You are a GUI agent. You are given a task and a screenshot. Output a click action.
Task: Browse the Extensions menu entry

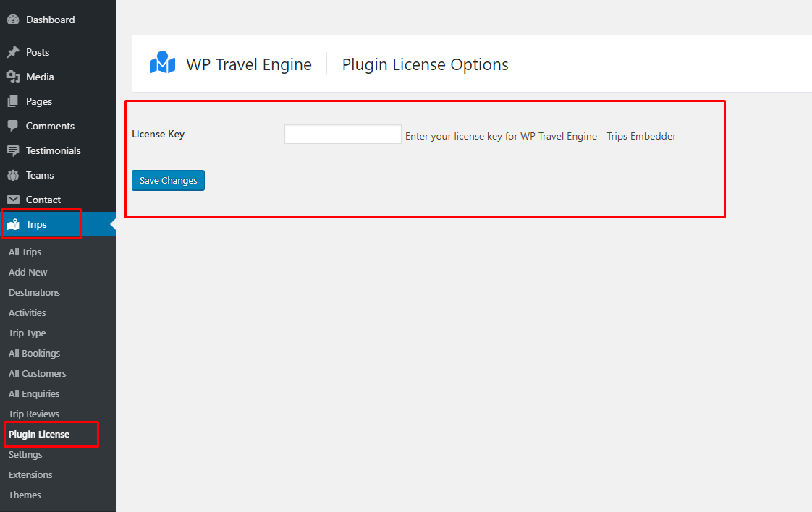30,474
